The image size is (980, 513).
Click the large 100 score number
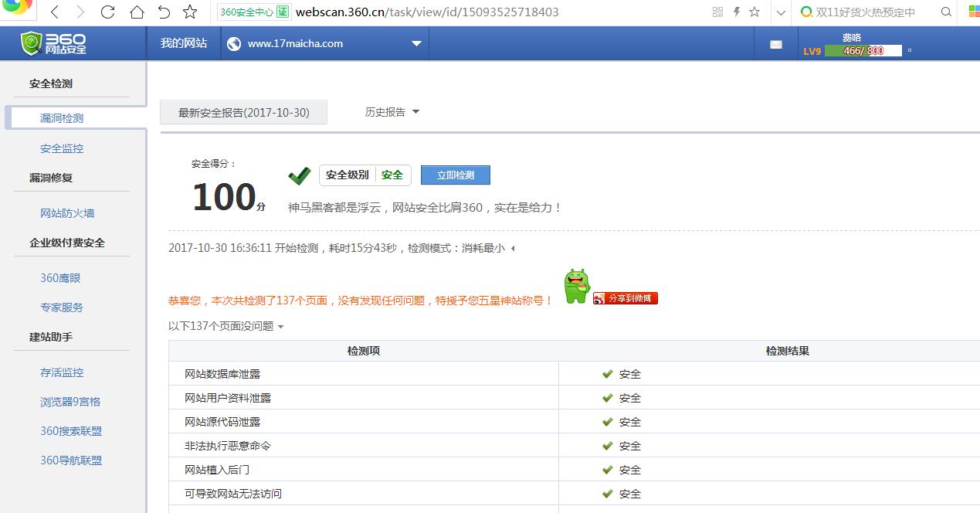pos(224,196)
